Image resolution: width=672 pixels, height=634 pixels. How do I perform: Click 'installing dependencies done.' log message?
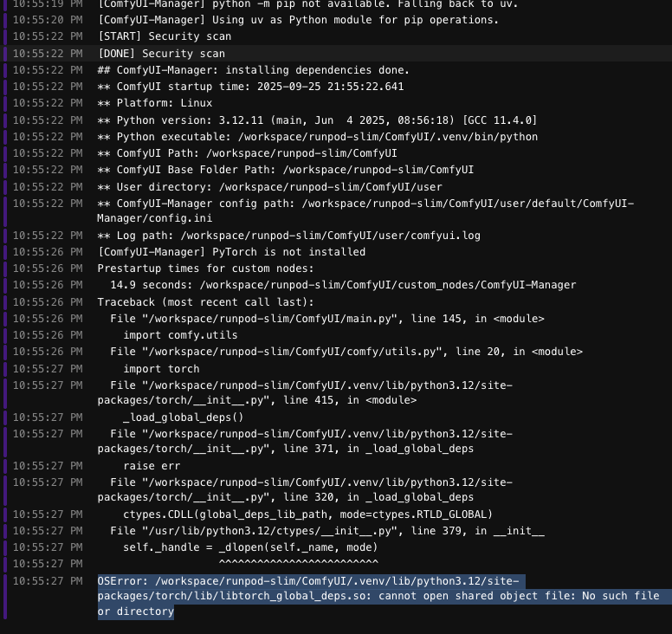point(253,70)
